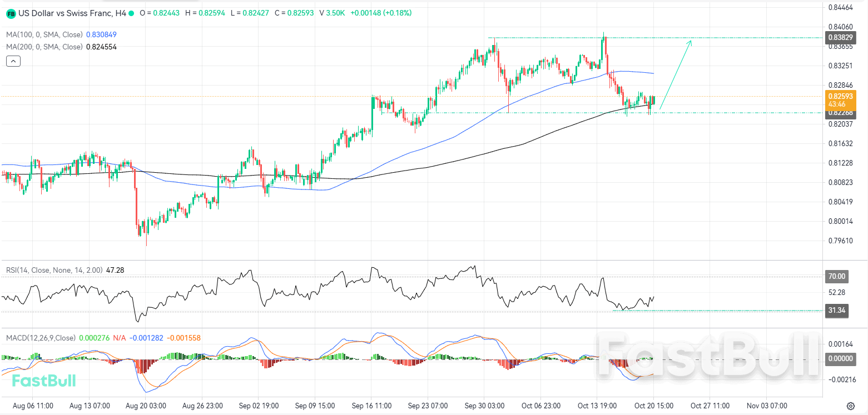Click the 0.83829 resistance price label
This screenshot has height=415, width=868.
coord(840,37)
